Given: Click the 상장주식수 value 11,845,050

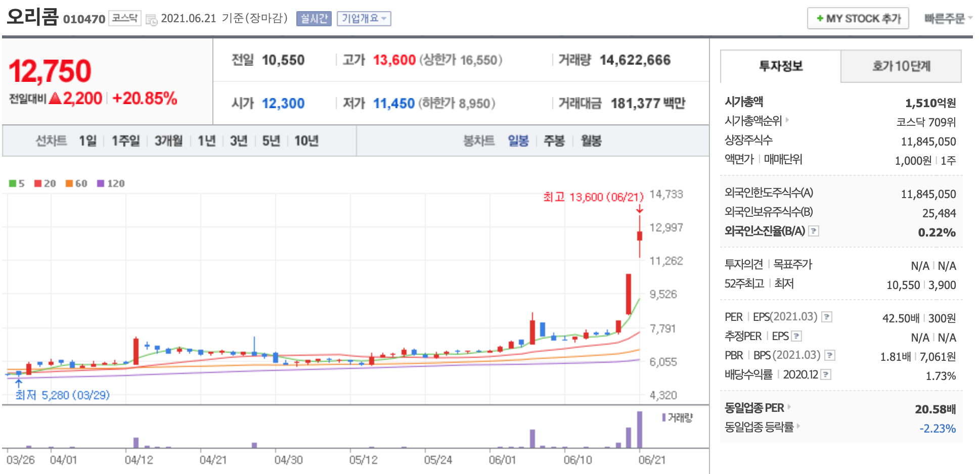Looking at the screenshot, I should 928,141.
